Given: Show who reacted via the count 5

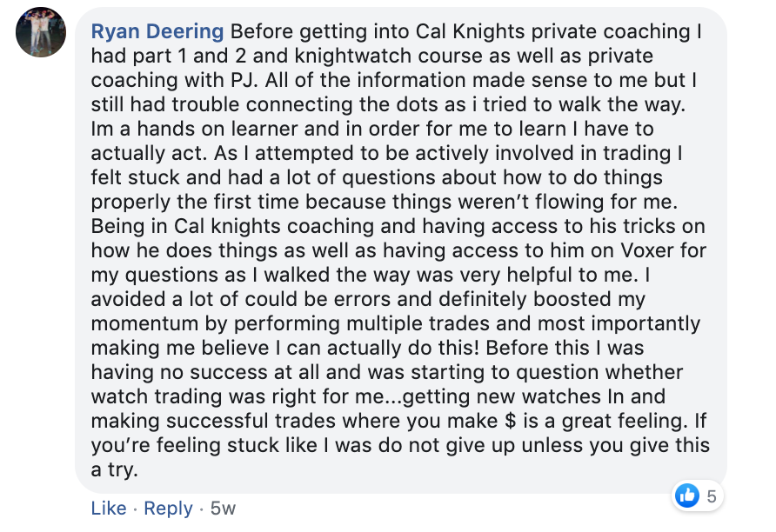Looking at the screenshot, I should 712,495.
